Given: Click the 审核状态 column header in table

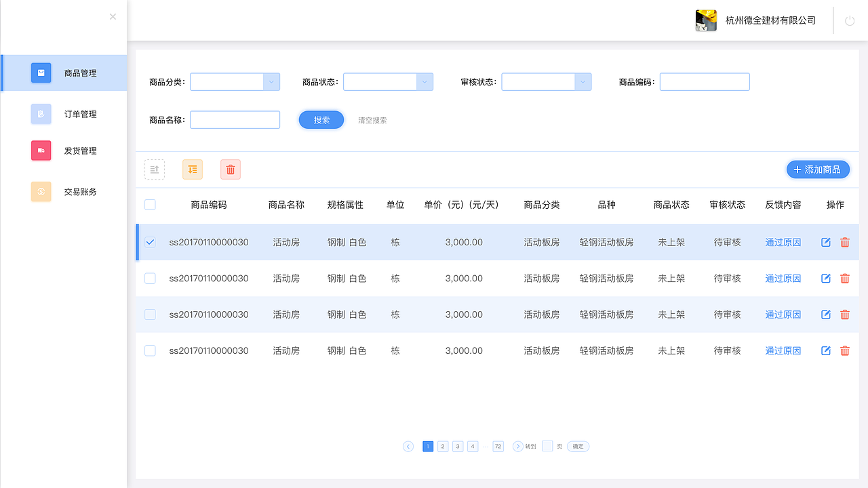Looking at the screenshot, I should point(728,205).
